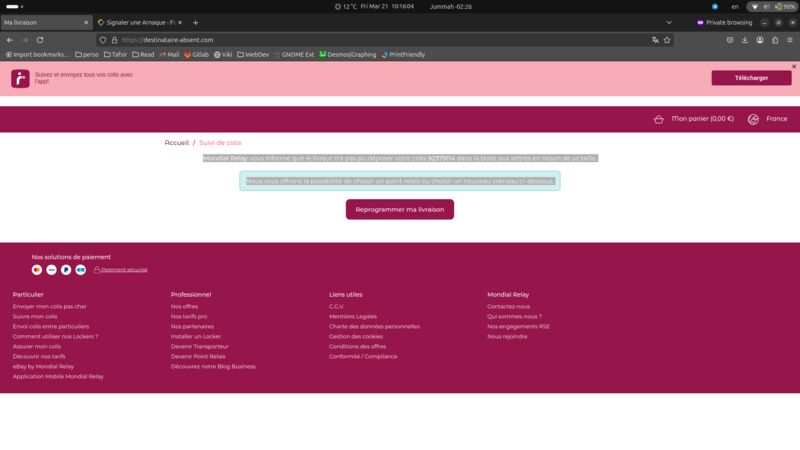Open the tracking protection shield icon
Screen dimensions: 800x450
103,40
